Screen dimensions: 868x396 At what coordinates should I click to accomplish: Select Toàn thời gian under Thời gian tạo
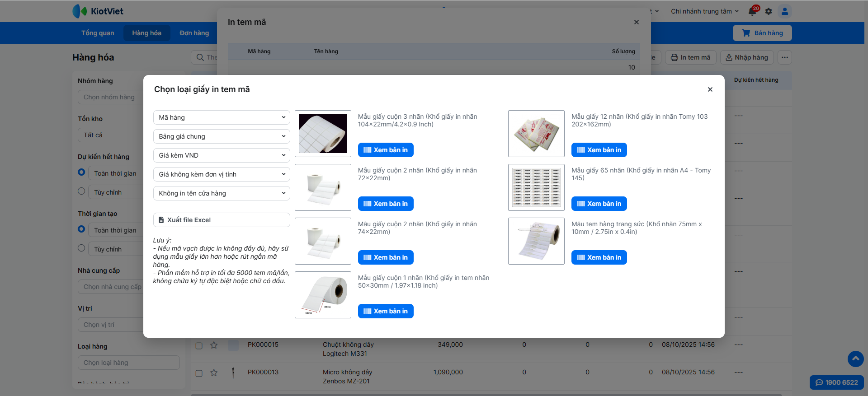81,229
